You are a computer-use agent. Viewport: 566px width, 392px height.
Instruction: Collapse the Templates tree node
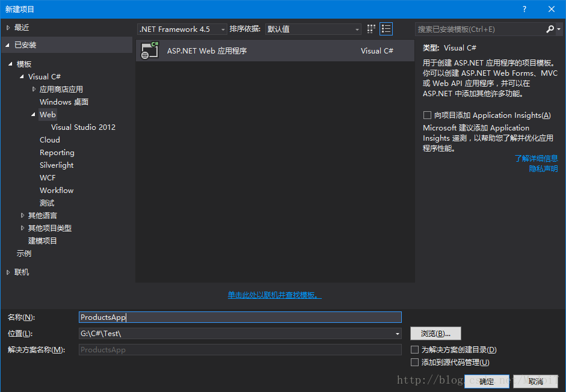point(10,64)
